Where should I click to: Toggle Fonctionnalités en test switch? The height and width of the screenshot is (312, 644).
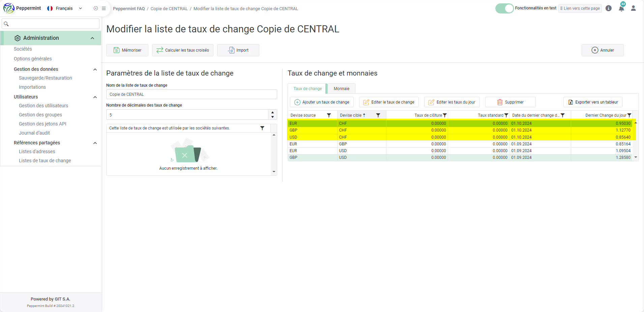[x=504, y=8]
